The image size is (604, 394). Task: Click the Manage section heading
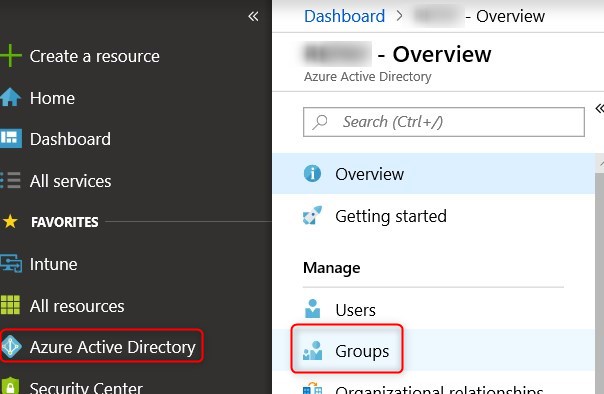point(332,268)
